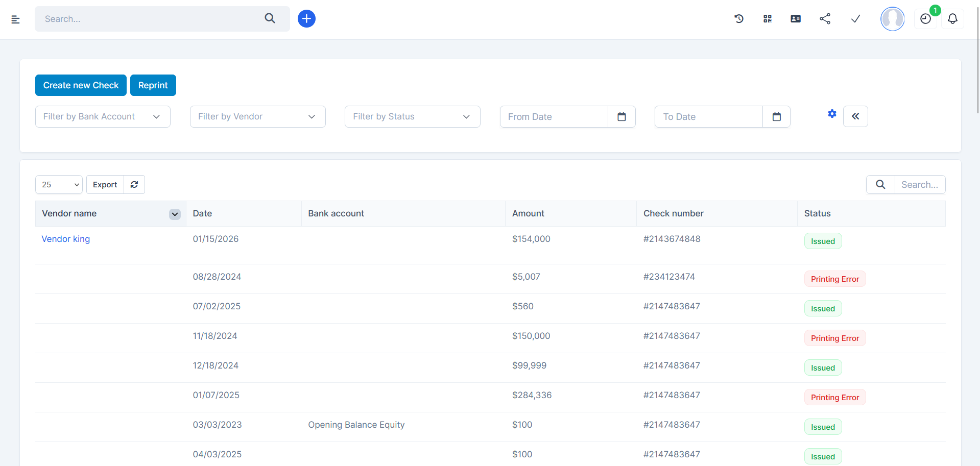Open the timer clock icon with badge
The width and height of the screenshot is (980, 466).
[x=925, y=19]
